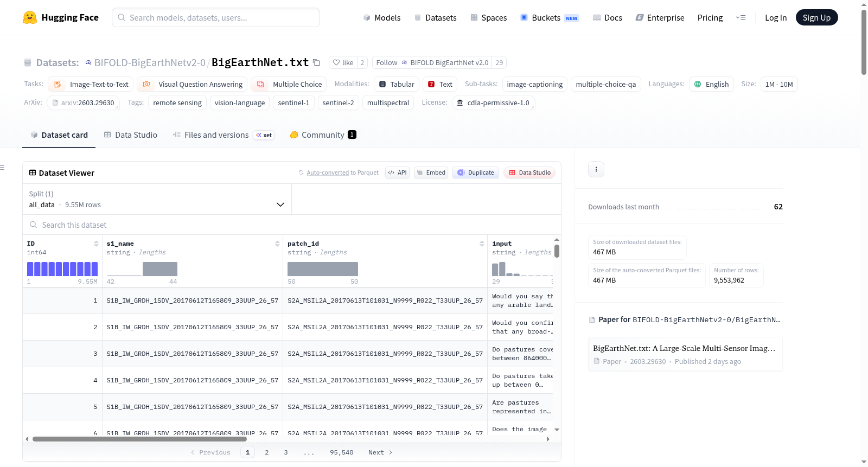Image resolution: width=868 pixels, height=467 pixels.
Task: Open the expand navigation menu icon
Action: tap(741, 17)
